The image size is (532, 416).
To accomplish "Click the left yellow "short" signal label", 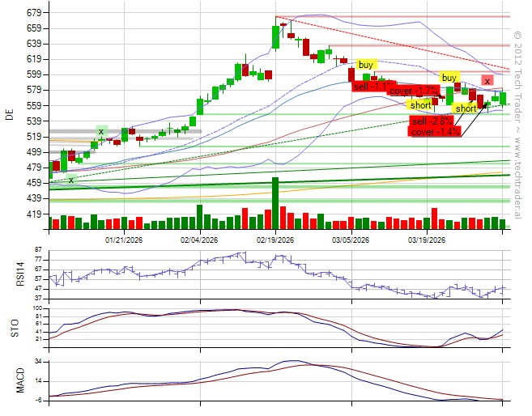I will point(420,105).
